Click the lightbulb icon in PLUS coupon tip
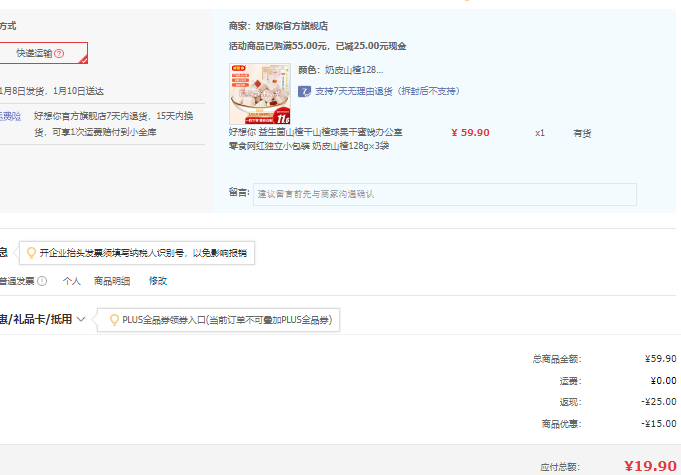681x475 pixels. [x=114, y=320]
